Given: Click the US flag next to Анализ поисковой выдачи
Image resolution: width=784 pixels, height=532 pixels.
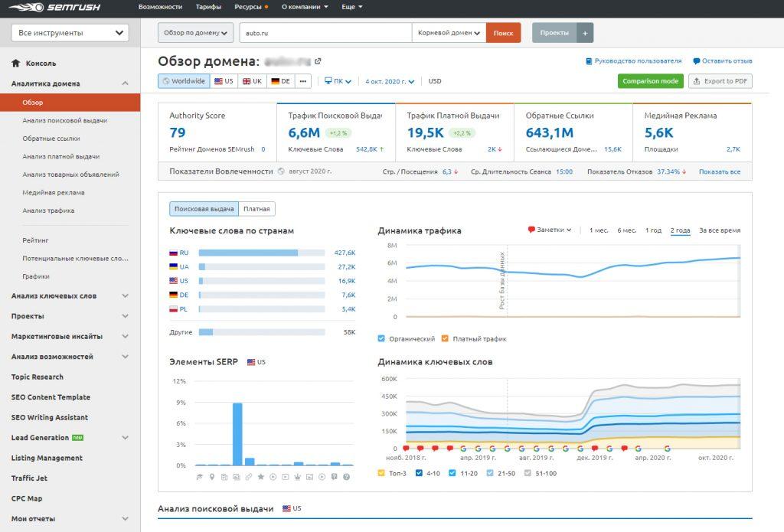Looking at the screenshot, I should pos(286,508).
